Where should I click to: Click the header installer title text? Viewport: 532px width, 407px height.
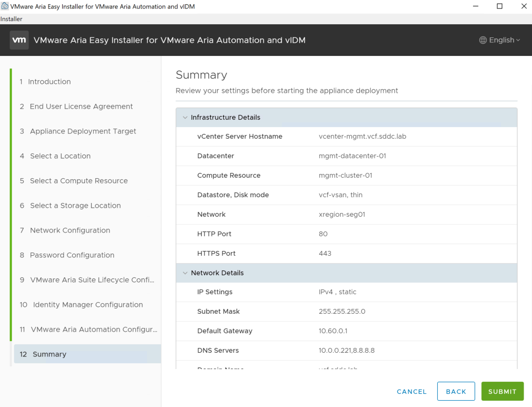(x=169, y=40)
